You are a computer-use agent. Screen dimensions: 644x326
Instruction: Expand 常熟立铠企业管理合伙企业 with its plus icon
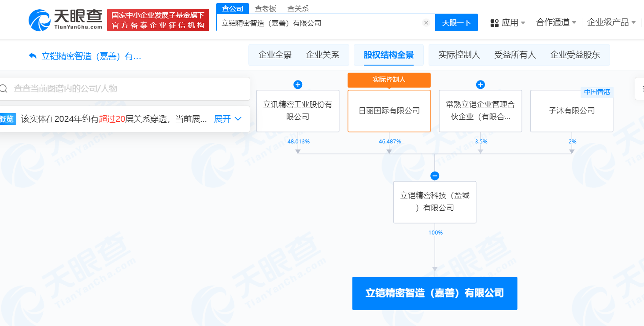[x=480, y=84]
